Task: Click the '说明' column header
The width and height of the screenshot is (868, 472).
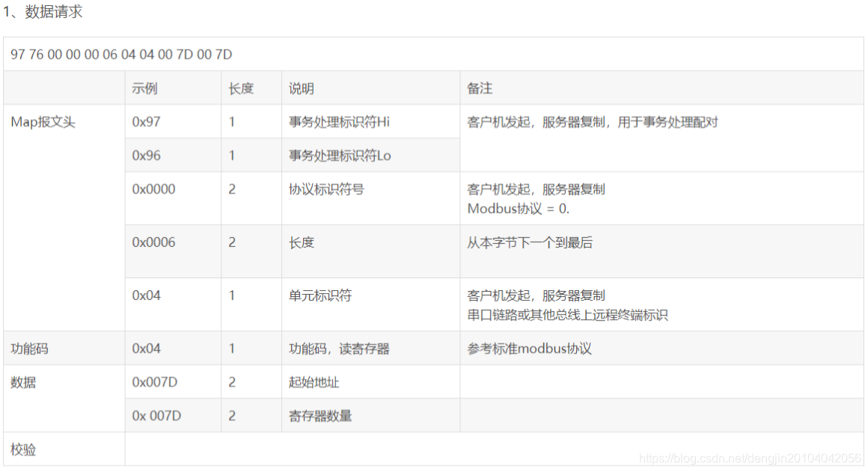Action: [301, 88]
